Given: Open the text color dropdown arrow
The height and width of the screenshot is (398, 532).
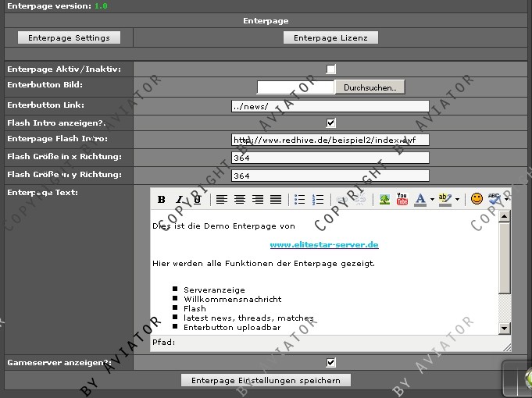Looking at the screenshot, I should (431, 200).
